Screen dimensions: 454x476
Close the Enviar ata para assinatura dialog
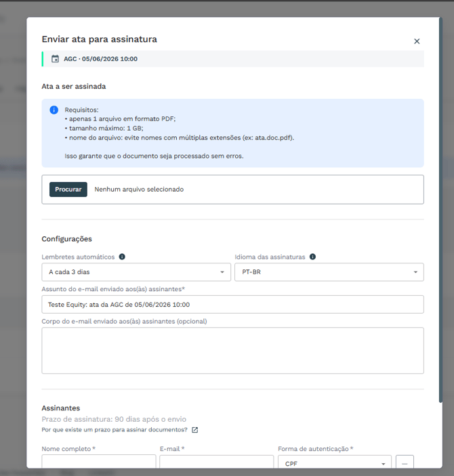coord(417,41)
